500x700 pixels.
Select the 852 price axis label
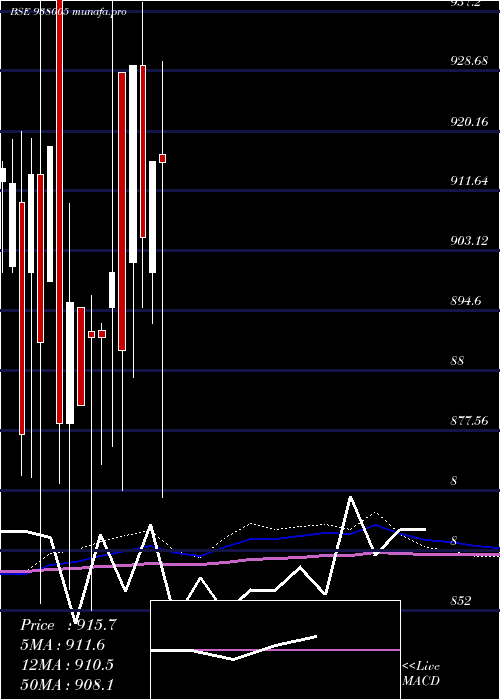coord(461,600)
